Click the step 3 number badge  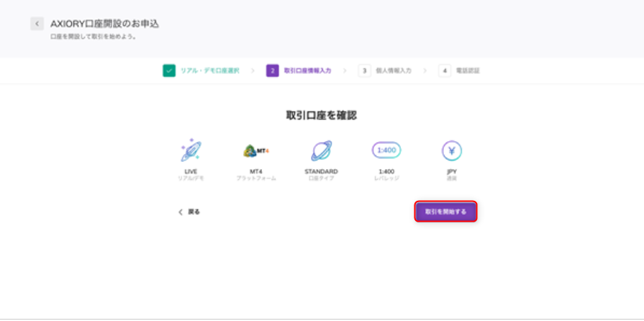coord(364,71)
